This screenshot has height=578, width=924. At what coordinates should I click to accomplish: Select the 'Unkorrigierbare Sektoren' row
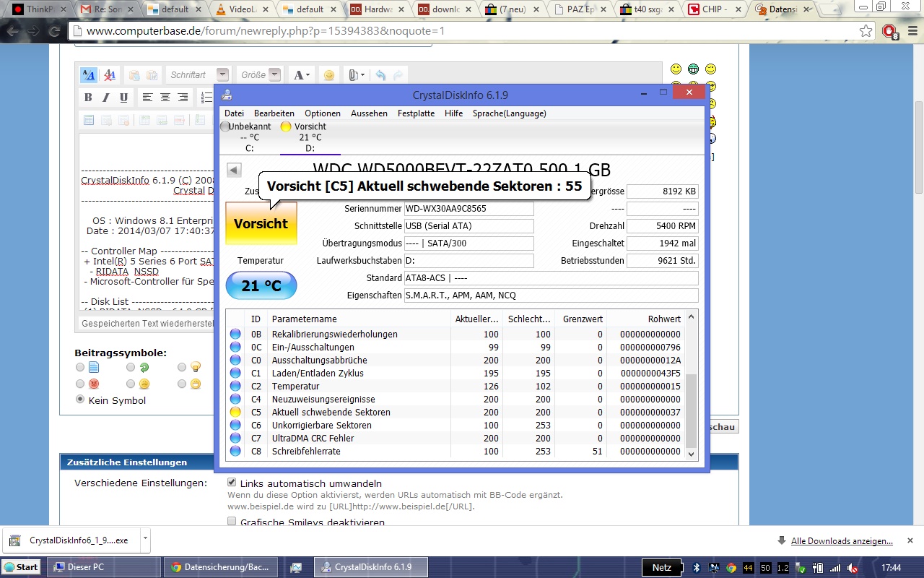pos(456,426)
